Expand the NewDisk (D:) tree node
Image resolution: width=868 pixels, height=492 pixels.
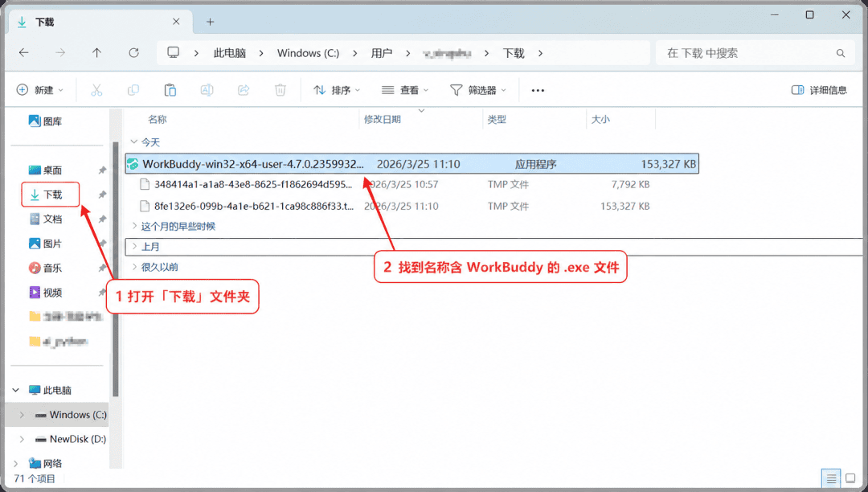(22, 439)
